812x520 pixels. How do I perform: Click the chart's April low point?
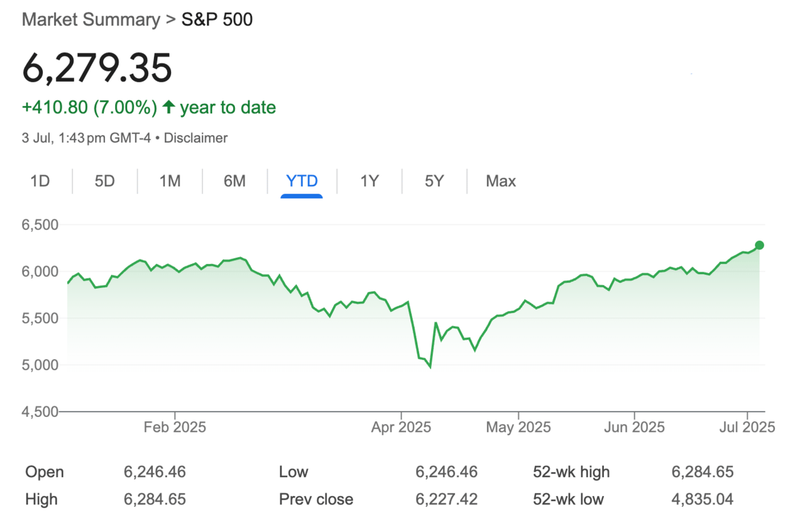coord(430,367)
